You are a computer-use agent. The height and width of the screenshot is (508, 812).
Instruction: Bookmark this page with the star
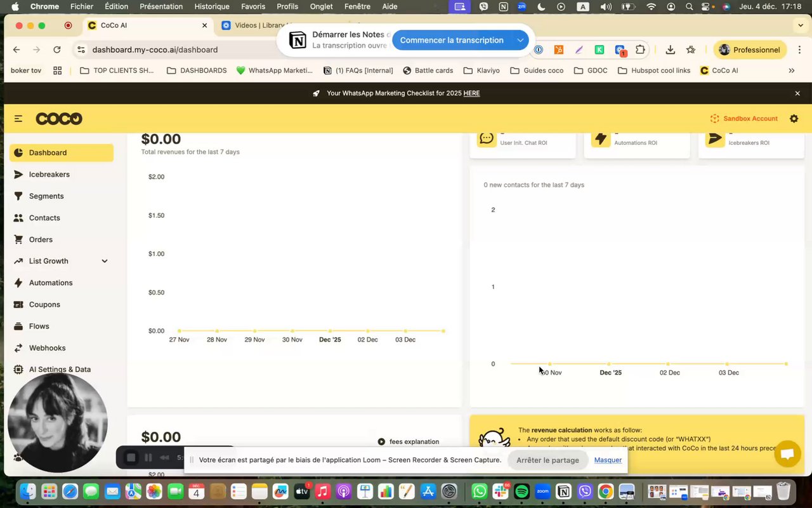(x=691, y=50)
